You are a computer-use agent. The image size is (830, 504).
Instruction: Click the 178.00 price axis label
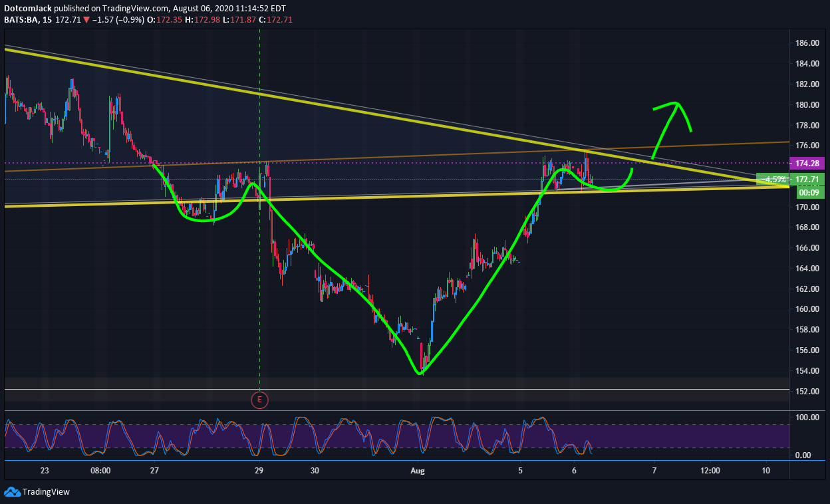coord(807,125)
